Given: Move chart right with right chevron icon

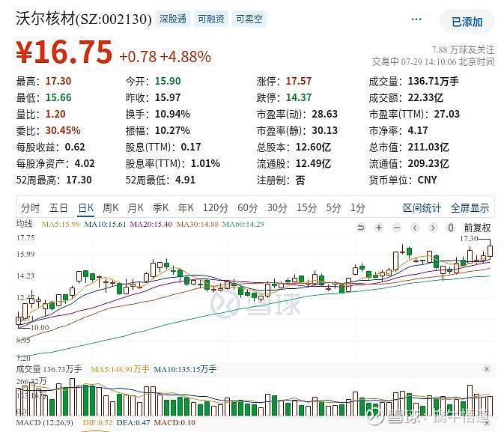Looking at the screenshot, I should click(x=433, y=228).
